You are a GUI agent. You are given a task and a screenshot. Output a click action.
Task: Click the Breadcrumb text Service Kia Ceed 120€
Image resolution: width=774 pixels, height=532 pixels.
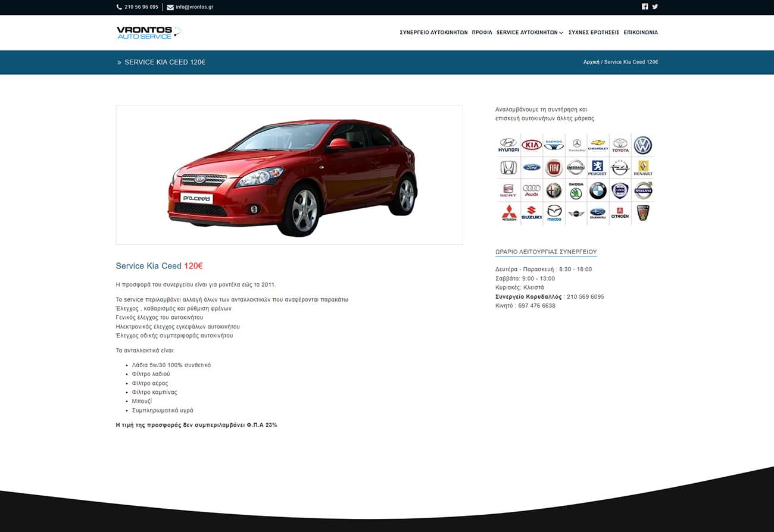pyautogui.click(x=631, y=62)
